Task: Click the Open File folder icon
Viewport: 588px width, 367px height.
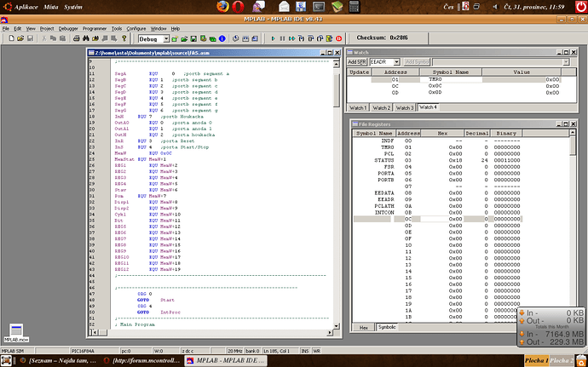Action: [x=20, y=38]
